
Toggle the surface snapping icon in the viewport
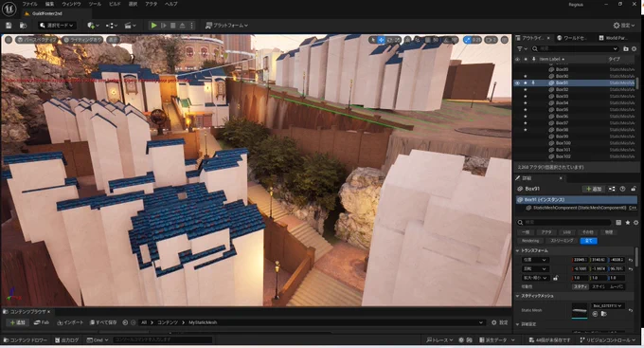tap(418, 40)
